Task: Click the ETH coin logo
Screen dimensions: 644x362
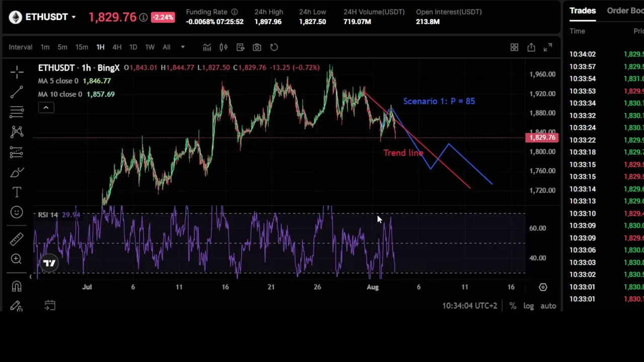Action: point(15,17)
